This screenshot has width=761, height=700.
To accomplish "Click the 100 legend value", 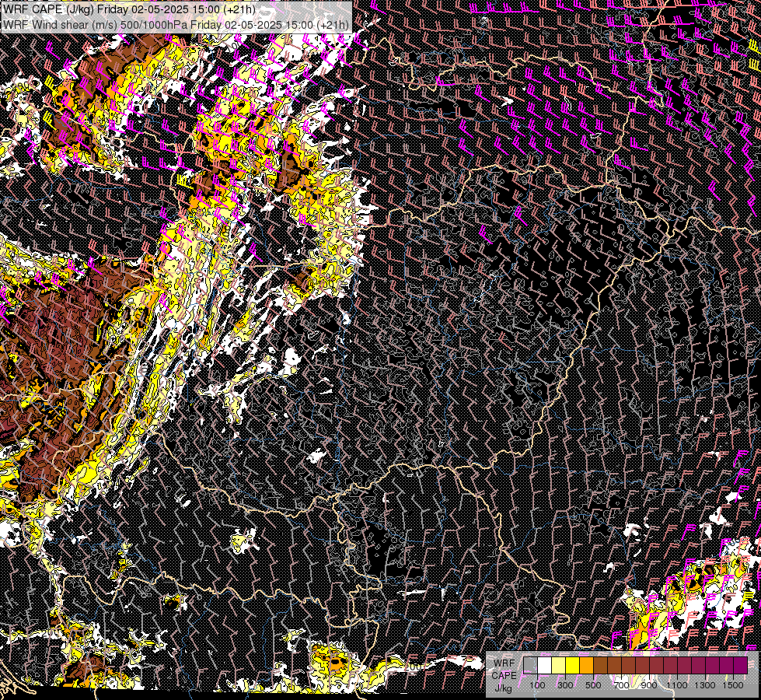I will tap(537, 685).
